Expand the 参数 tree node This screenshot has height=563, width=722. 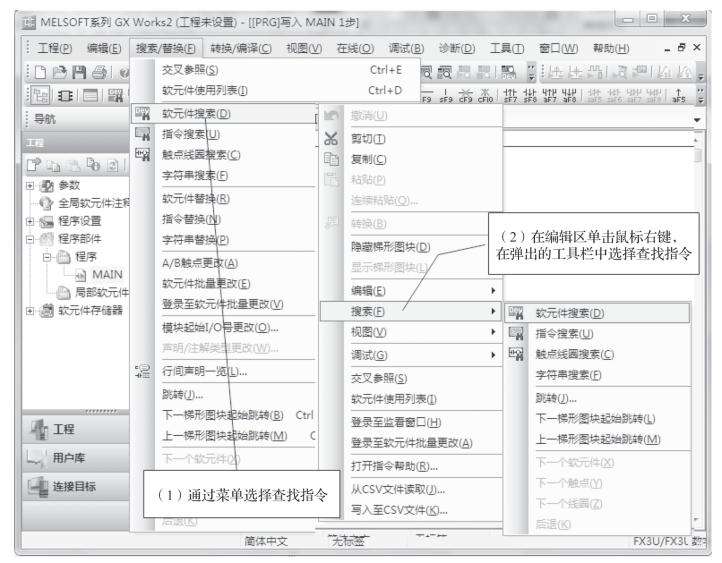tap(30, 186)
